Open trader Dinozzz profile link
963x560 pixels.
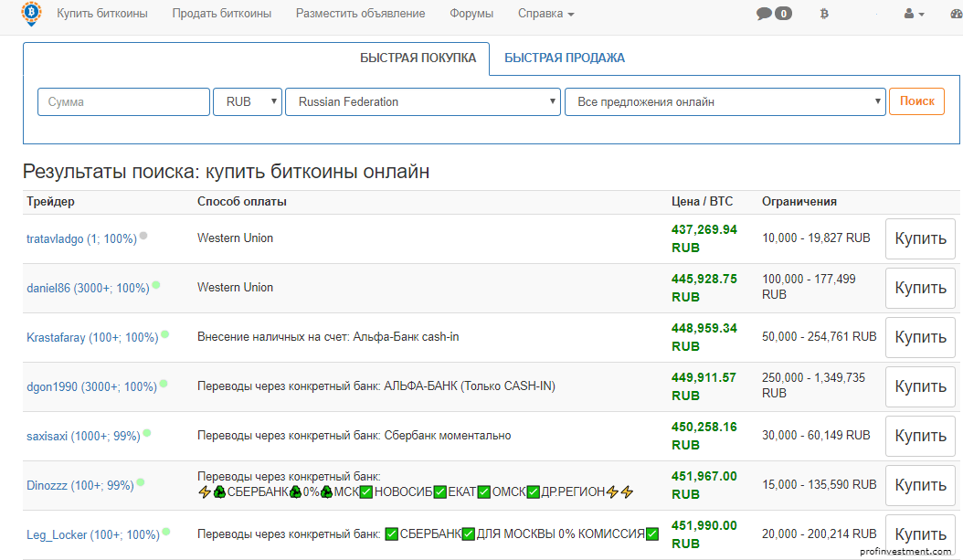coord(79,485)
